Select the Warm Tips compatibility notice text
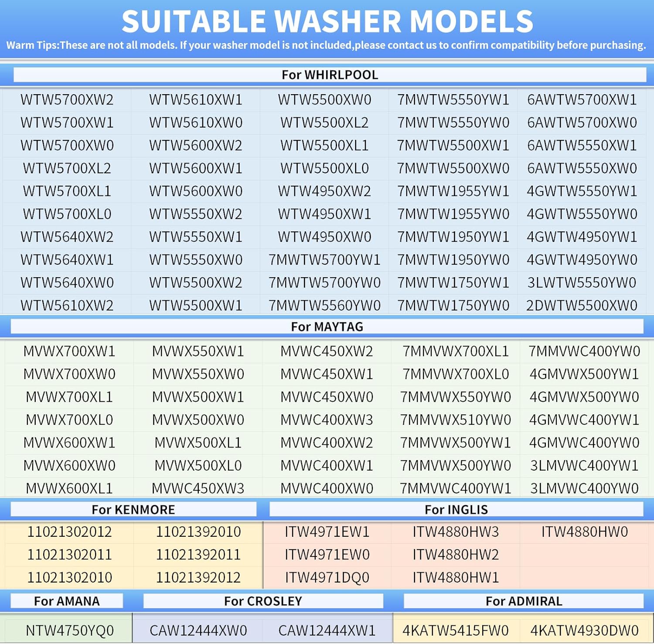This screenshot has width=654, height=644. tap(326, 45)
